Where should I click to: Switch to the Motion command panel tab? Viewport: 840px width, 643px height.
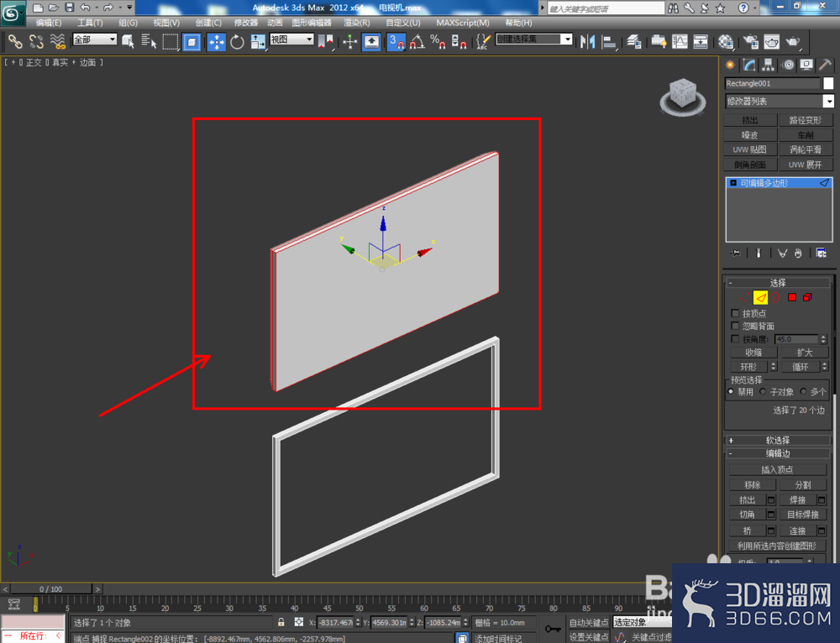tap(788, 65)
